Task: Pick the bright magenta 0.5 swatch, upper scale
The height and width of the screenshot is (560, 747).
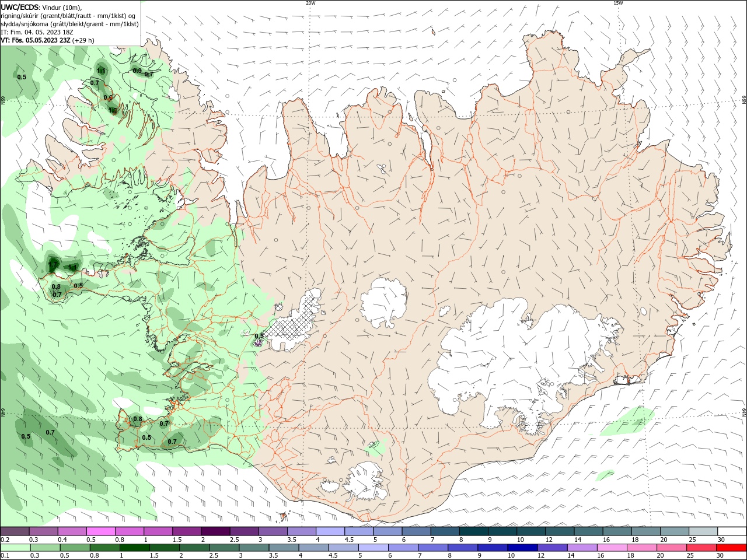Action: pyautogui.click(x=100, y=531)
